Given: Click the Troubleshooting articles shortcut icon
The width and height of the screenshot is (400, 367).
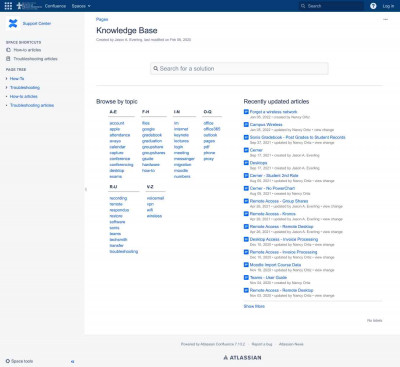Looking at the screenshot, I should 8,59.
